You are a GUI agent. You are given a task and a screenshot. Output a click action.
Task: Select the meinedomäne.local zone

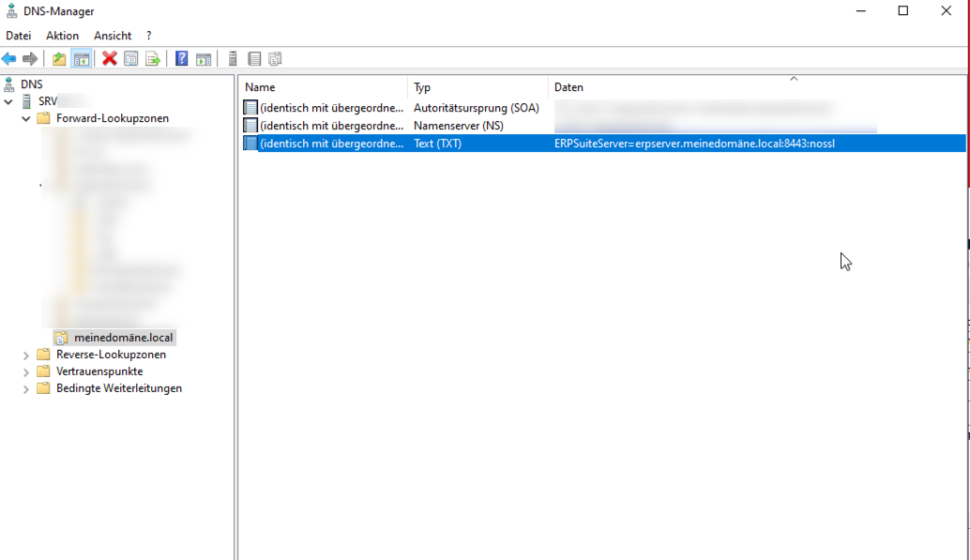pyautogui.click(x=123, y=338)
